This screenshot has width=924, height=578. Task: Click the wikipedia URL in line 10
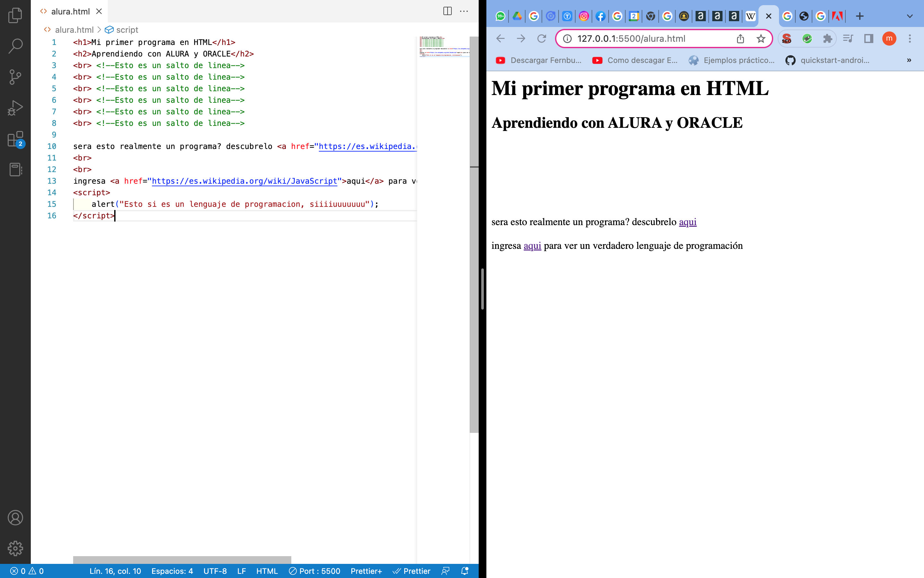(x=368, y=146)
